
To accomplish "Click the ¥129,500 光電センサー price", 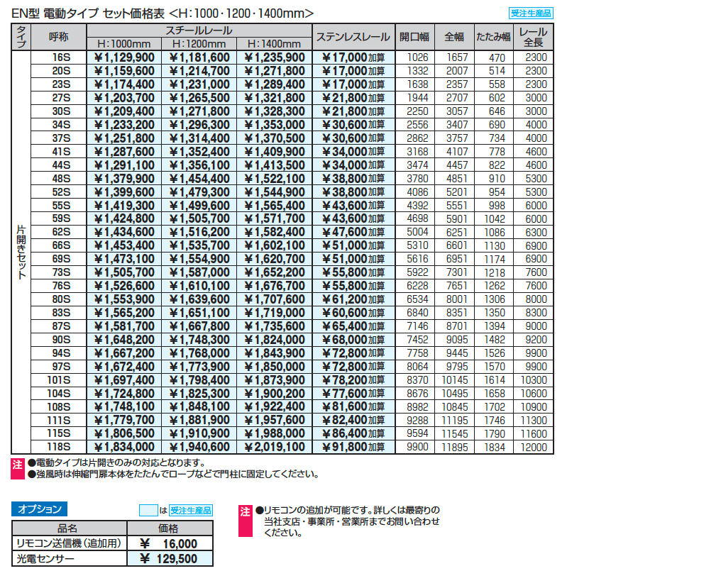I will click(170, 559).
